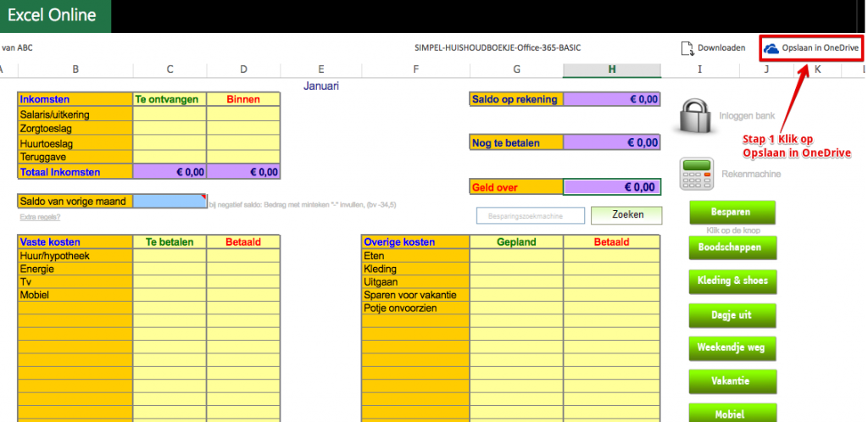This screenshot has width=868, height=422.
Task: Click the OneDrive cloud icon
Action: click(771, 48)
